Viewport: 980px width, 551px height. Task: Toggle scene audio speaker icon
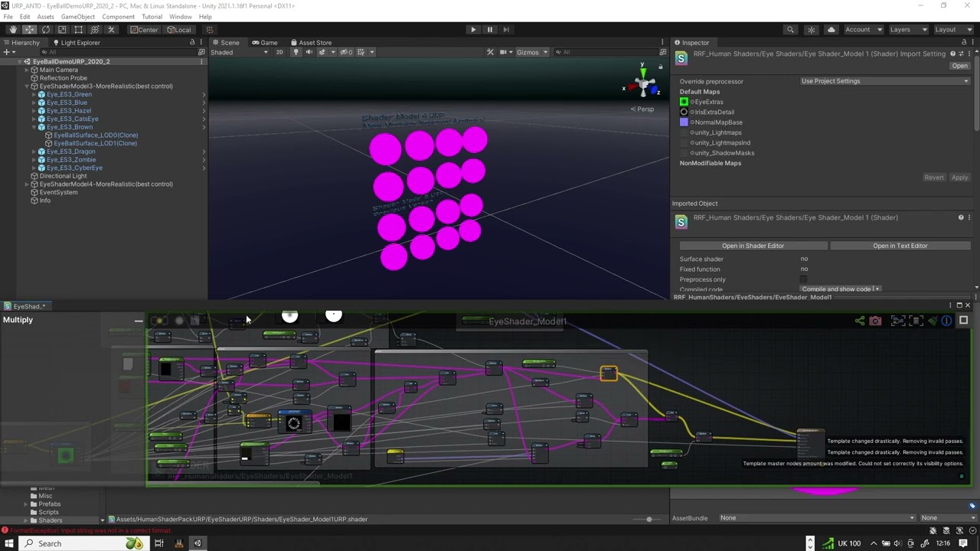pos(309,52)
